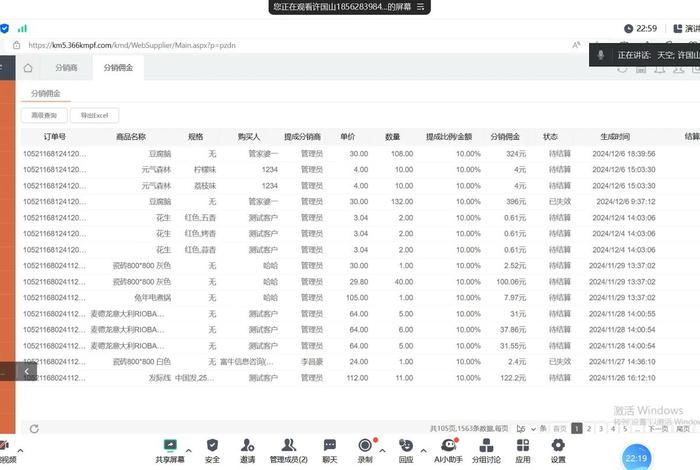Collapse the sidebar with left arrow

click(27, 371)
